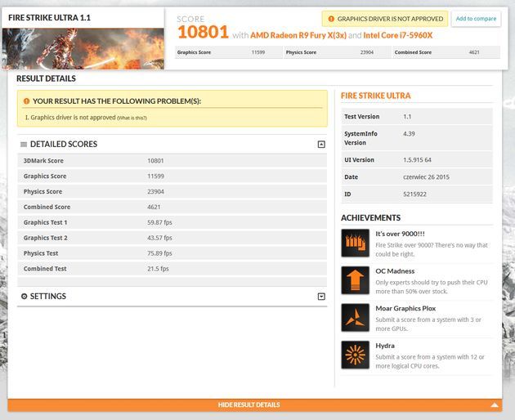Open the 'What is this?' link
The width and height of the screenshot is (515, 420).
coord(132,118)
